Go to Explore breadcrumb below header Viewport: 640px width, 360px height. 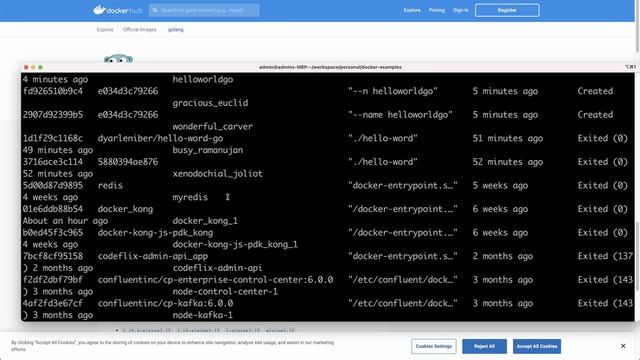click(x=105, y=29)
